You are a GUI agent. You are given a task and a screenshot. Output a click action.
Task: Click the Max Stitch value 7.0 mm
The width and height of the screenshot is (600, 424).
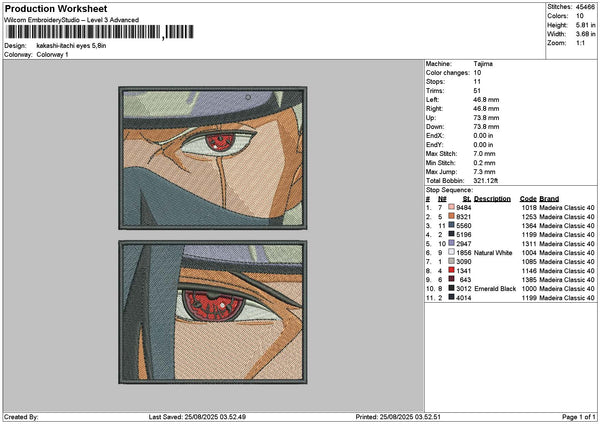484,153
